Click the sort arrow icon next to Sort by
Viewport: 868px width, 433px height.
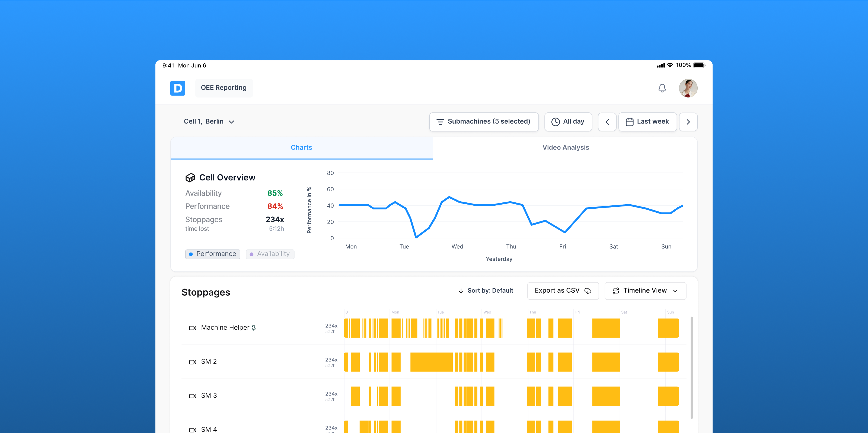coord(461,291)
